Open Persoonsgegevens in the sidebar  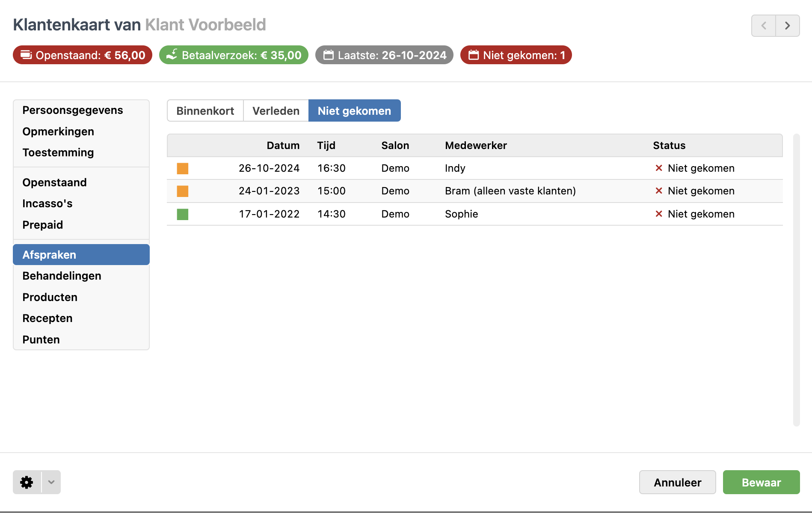[x=73, y=110]
